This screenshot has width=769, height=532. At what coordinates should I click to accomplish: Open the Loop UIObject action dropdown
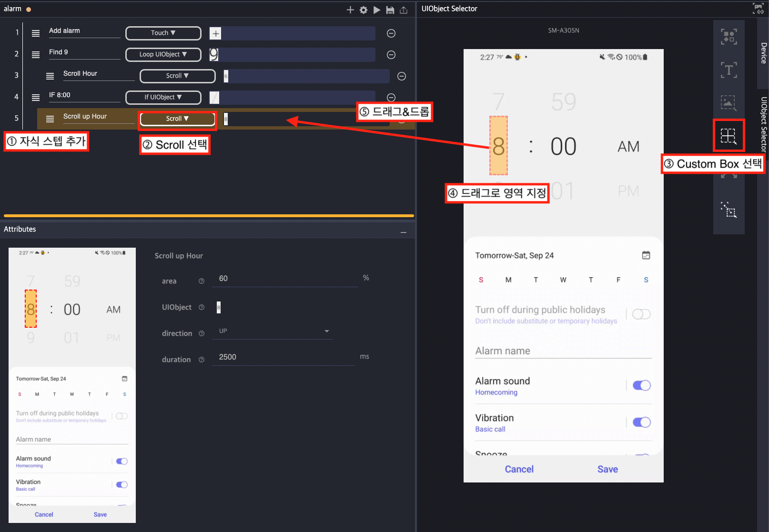[x=163, y=55]
